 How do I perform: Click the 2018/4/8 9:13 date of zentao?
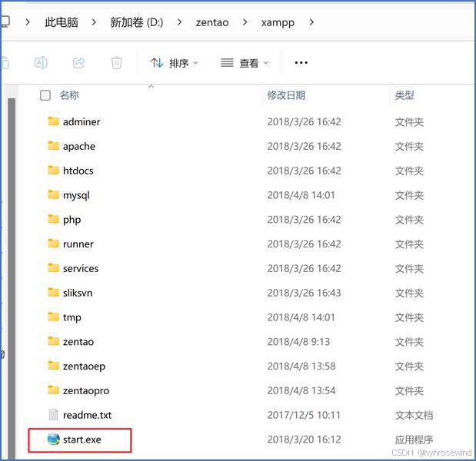point(298,342)
